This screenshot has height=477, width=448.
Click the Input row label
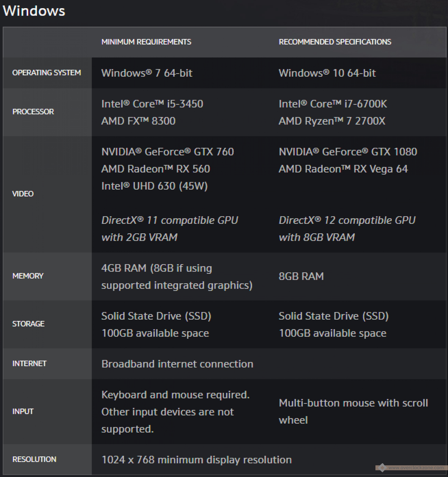pos(23,411)
